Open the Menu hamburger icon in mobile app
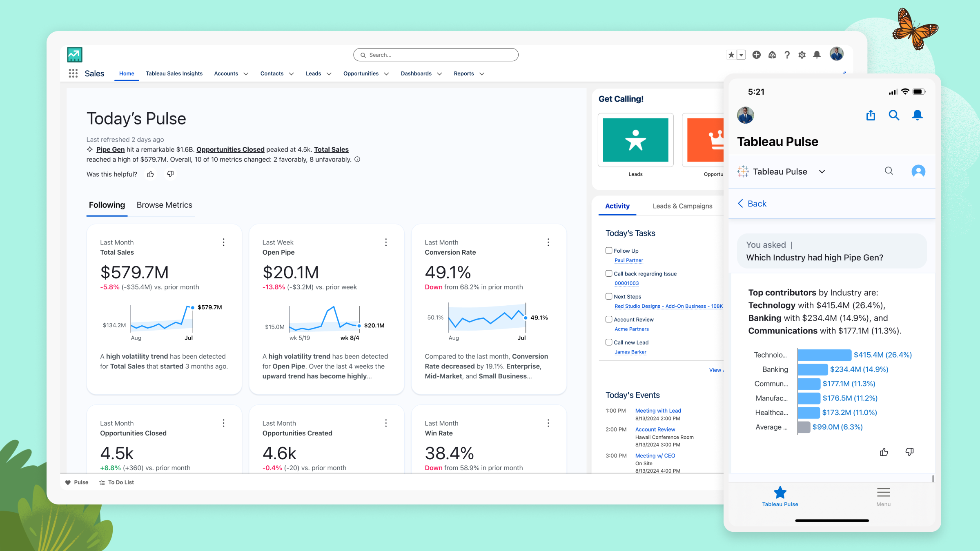This screenshot has height=551, width=980. pos(884,493)
